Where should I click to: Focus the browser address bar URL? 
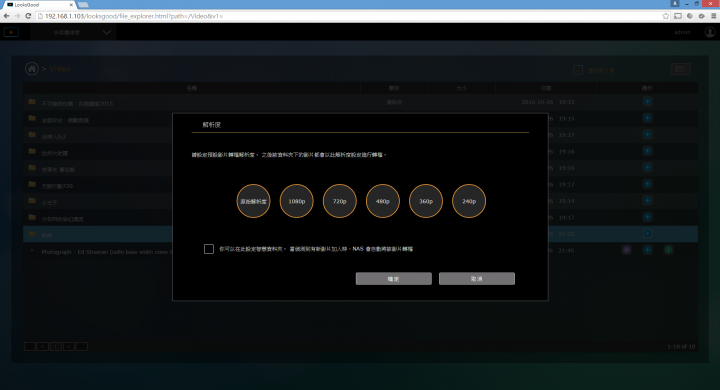pos(349,16)
